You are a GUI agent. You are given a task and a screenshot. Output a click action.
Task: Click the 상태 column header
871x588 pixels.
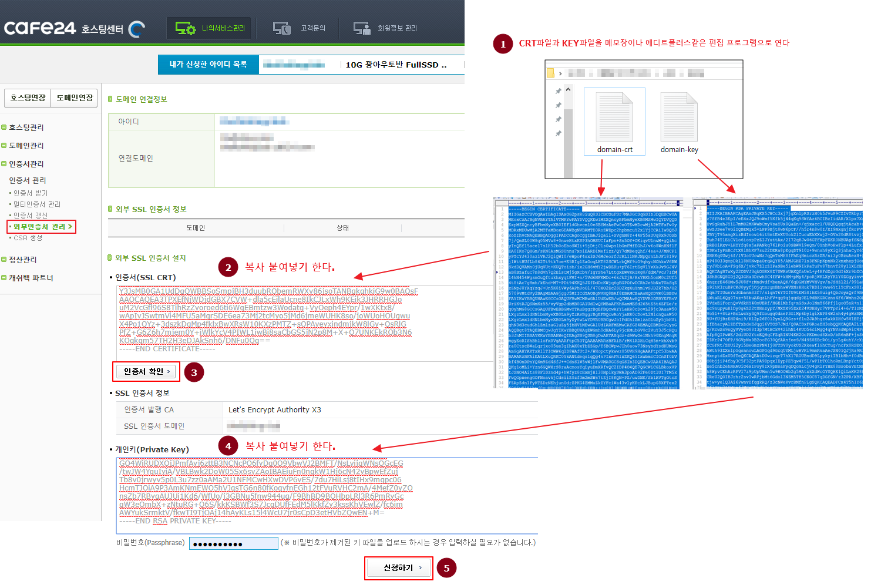pyautogui.click(x=343, y=228)
